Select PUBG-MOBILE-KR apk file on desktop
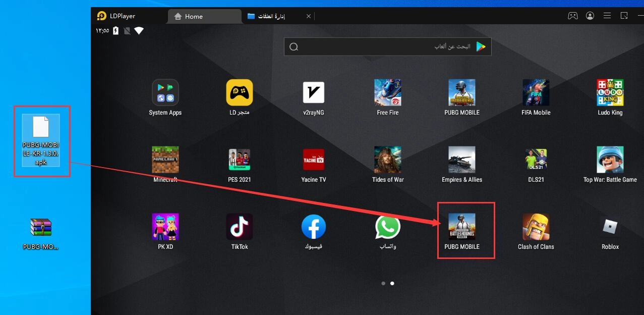 [x=41, y=140]
